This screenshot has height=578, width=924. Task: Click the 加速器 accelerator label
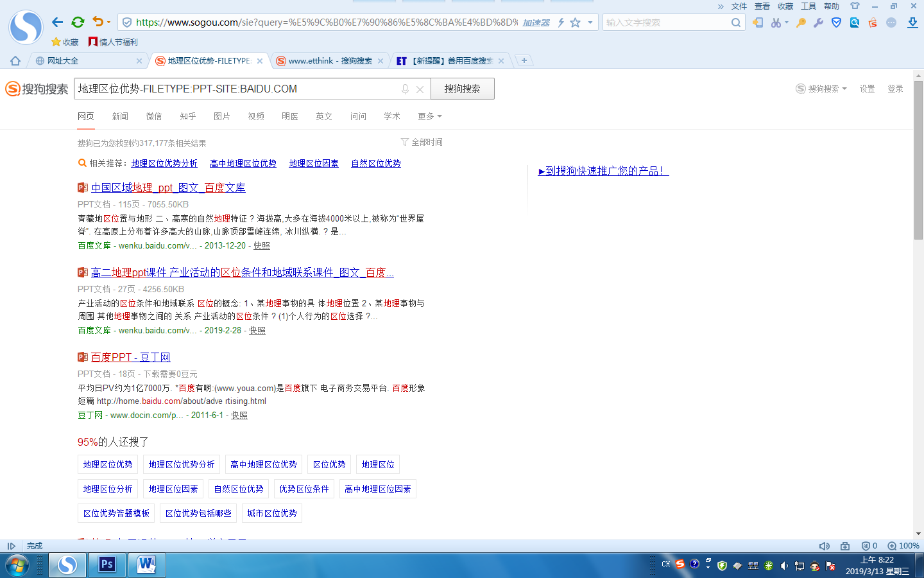pos(536,22)
